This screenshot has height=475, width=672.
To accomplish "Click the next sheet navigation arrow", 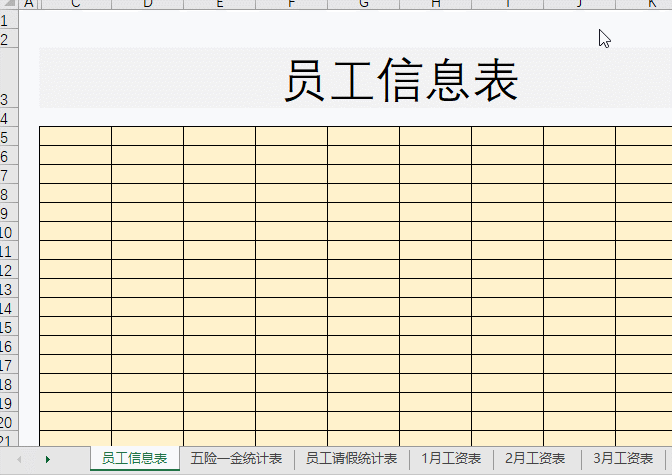I will pos(47,459).
